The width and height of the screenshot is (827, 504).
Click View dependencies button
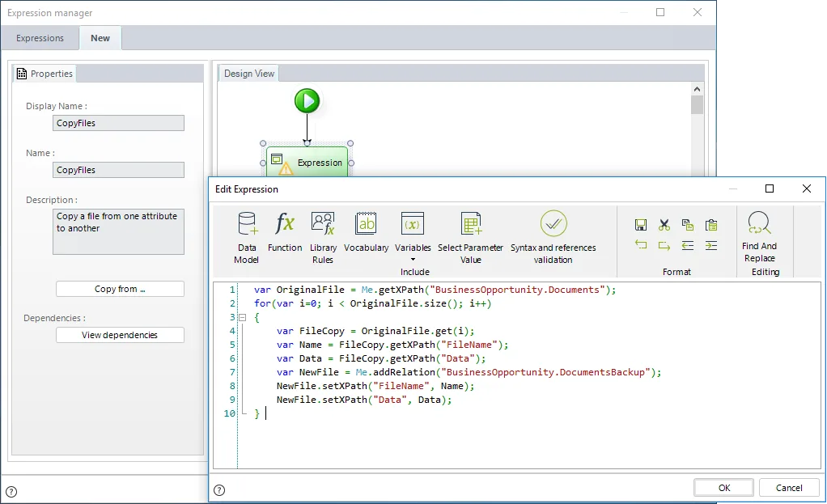click(x=120, y=335)
